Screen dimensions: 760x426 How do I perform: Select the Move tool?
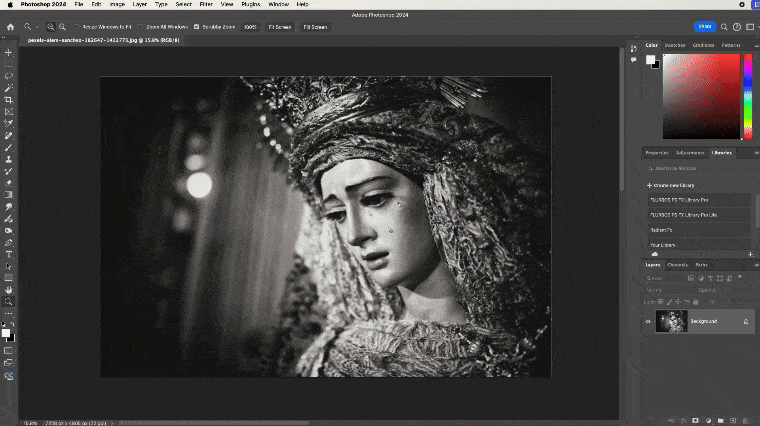pos(9,51)
